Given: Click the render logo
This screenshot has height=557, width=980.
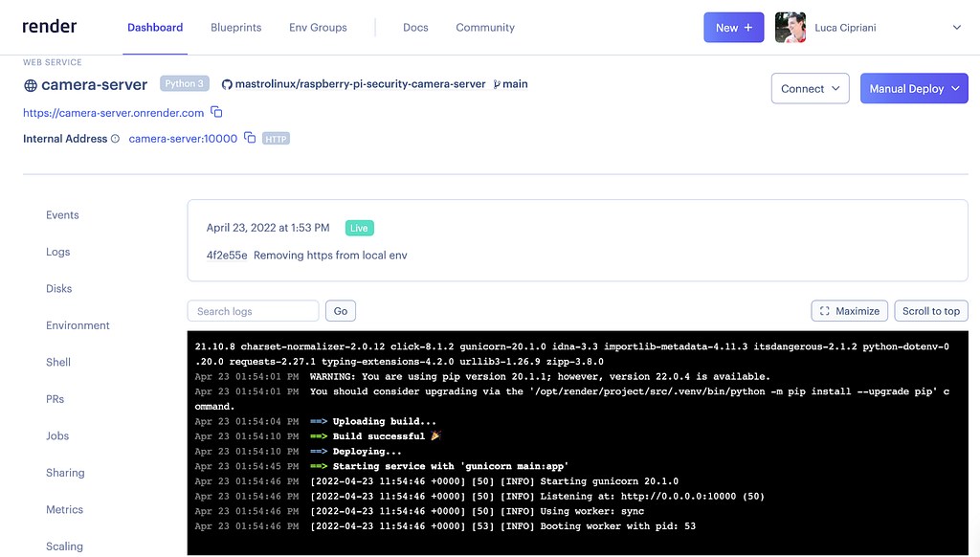Looking at the screenshot, I should coord(50,26).
